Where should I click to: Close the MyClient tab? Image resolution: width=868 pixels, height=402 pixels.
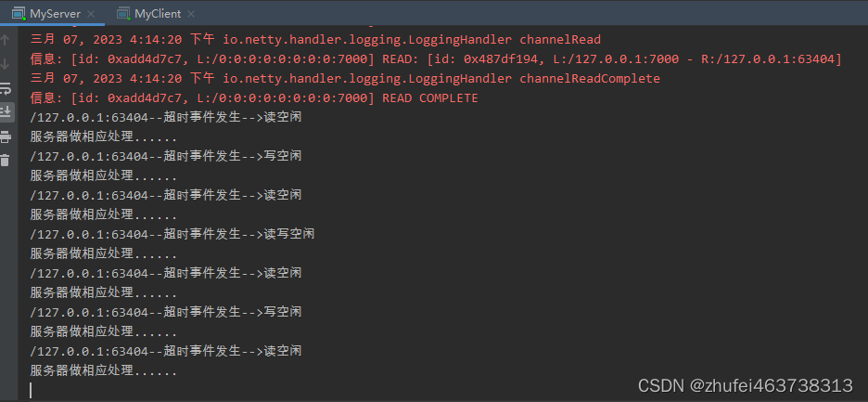[192, 14]
